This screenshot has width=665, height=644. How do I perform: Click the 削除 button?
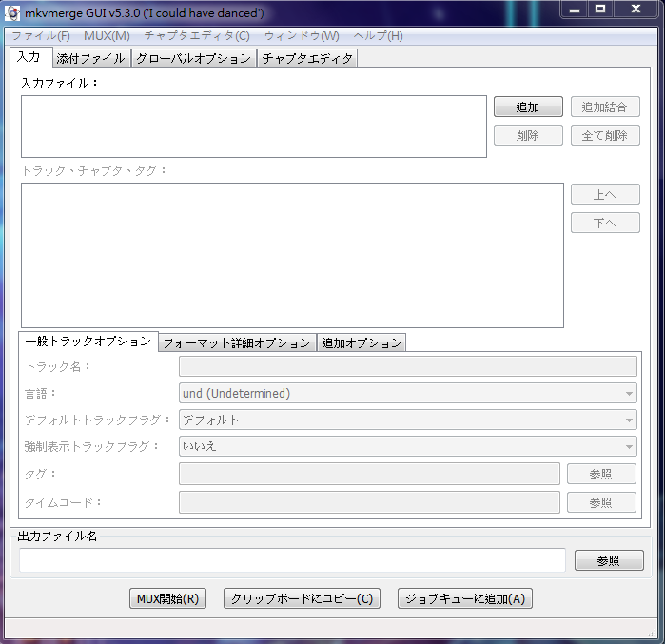[528, 135]
